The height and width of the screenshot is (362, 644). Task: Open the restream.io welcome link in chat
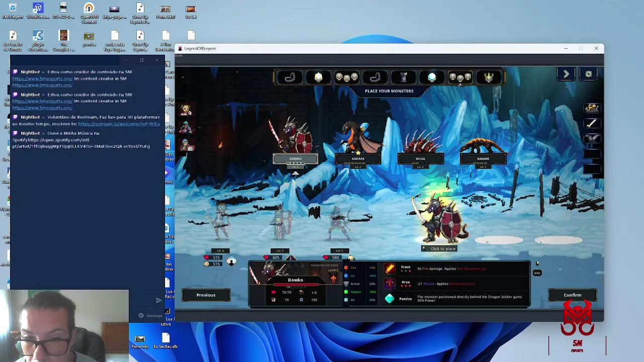(119, 124)
